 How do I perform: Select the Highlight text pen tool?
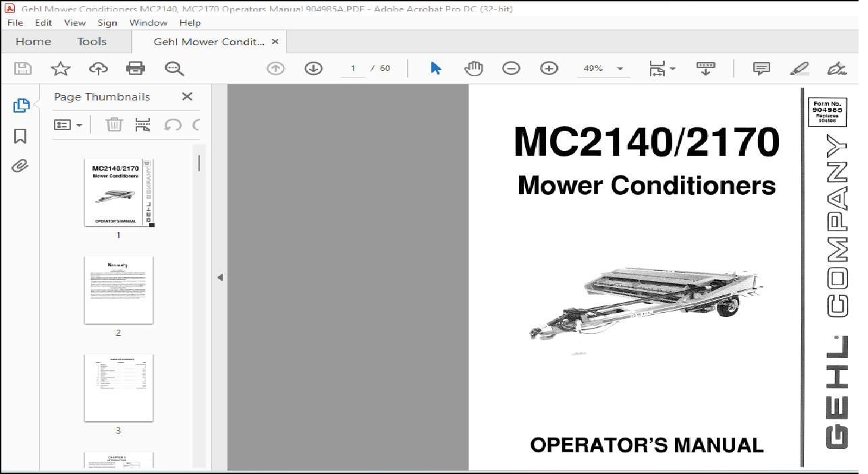click(799, 68)
